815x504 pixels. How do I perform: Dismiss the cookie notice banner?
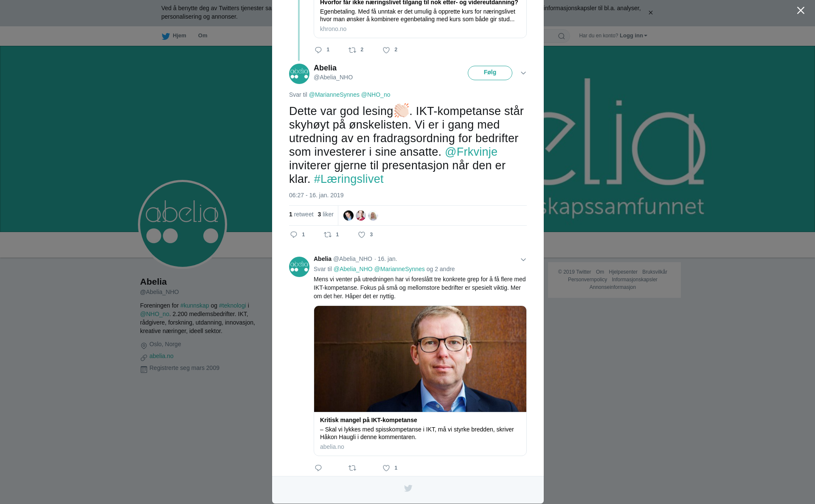pyautogui.click(x=650, y=13)
